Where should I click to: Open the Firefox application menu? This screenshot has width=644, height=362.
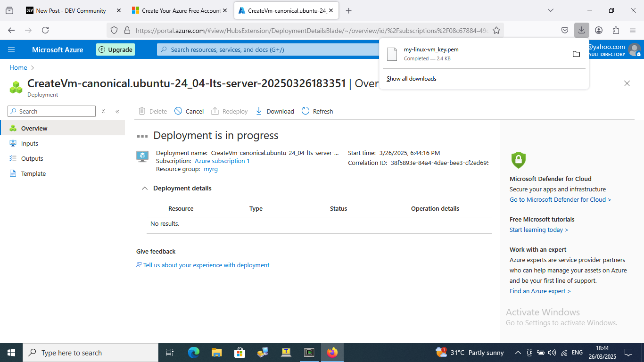pyautogui.click(x=633, y=30)
